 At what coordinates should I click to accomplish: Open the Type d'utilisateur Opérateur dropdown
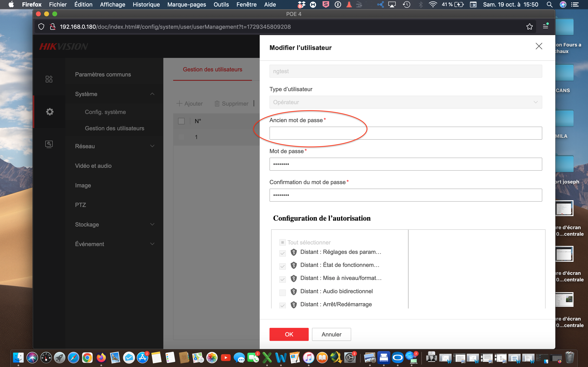[405, 102]
